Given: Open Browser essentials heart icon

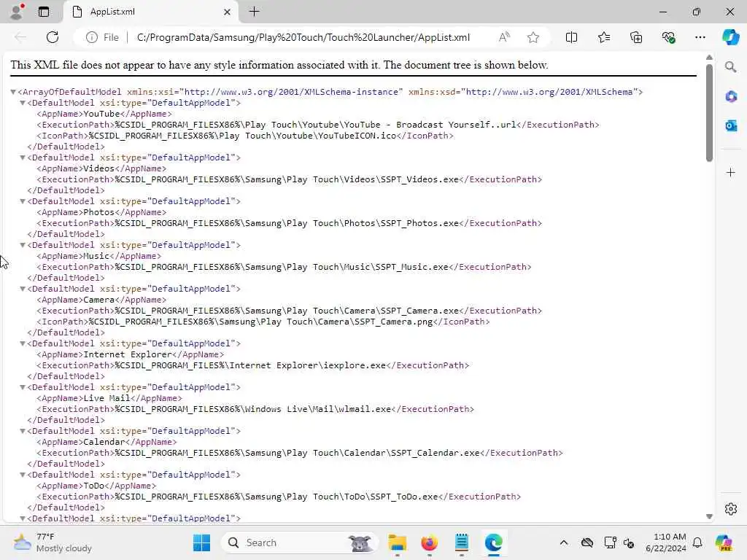Looking at the screenshot, I should click(x=668, y=37).
